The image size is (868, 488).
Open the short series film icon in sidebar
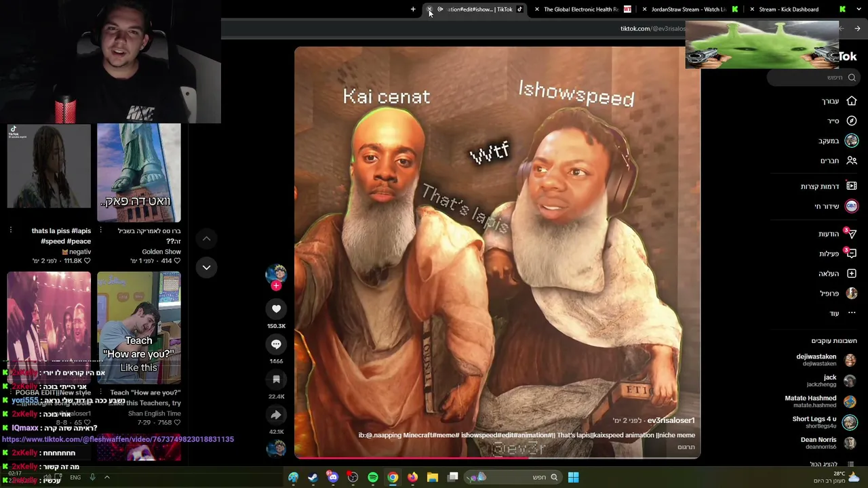tap(852, 186)
